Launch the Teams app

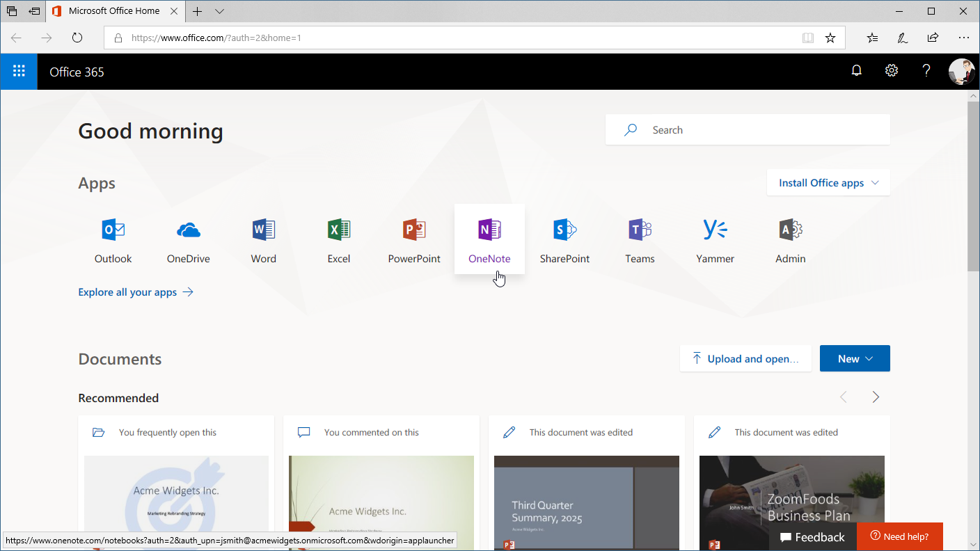tap(640, 239)
